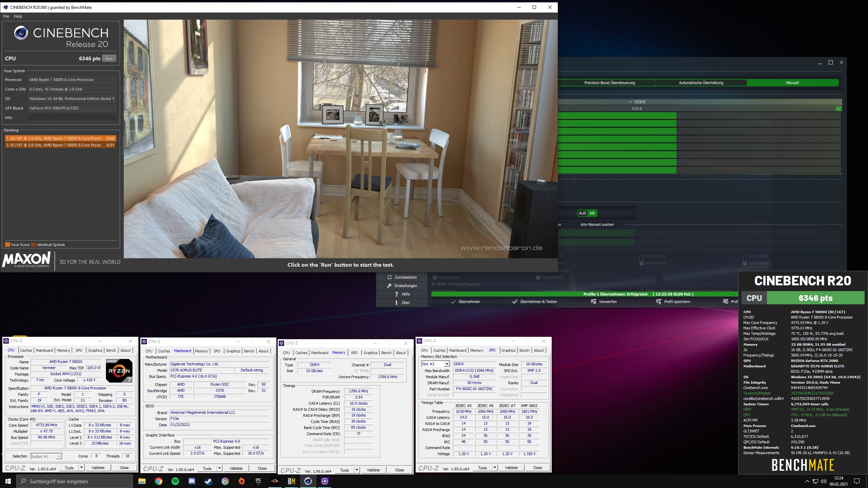
Task: Switch to Ryzen Master taskbar icon
Action: pos(275,481)
